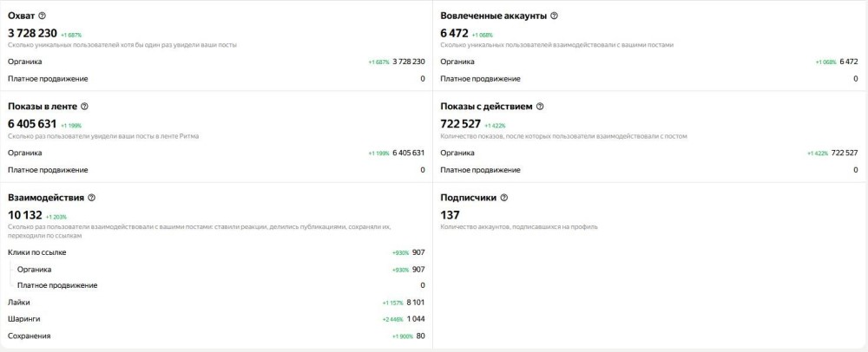Click the Органика row label under Охват
Viewport: 868px width, 352px height.
(25, 62)
